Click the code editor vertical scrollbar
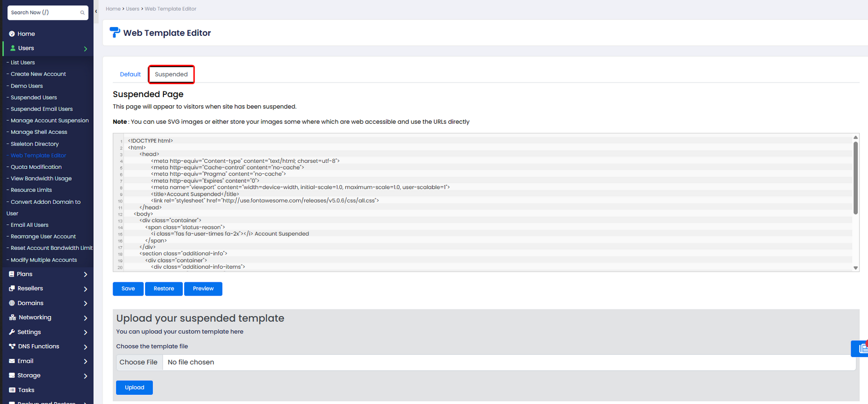The image size is (868, 404). [855, 179]
